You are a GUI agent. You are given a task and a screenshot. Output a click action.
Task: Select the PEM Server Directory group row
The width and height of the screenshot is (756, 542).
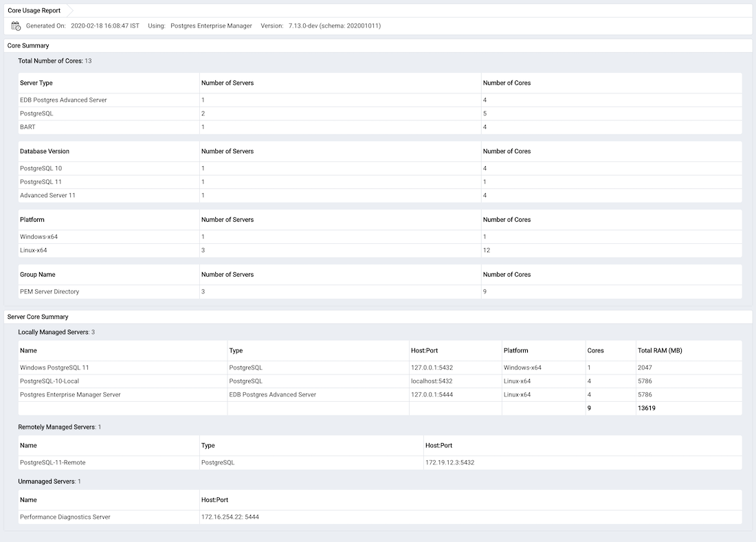380,292
